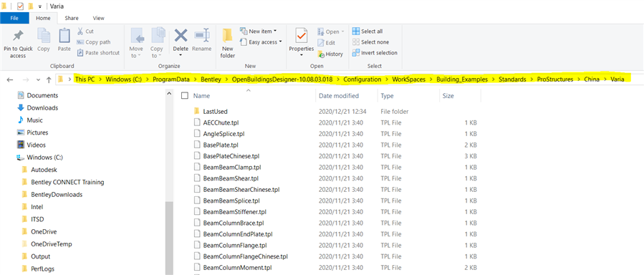Click the Edit command in Open group
The width and height of the screenshot is (644, 275).
(x=327, y=43)
